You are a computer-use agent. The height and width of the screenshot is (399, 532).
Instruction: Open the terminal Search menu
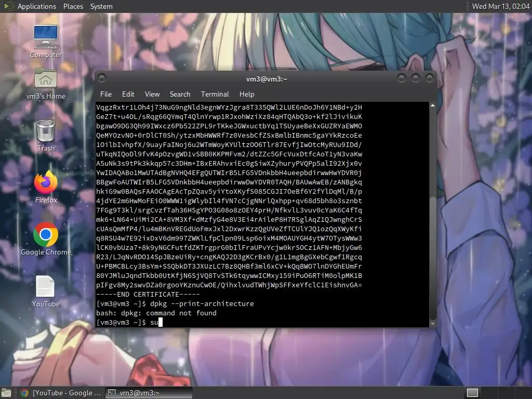coord(180,95)
